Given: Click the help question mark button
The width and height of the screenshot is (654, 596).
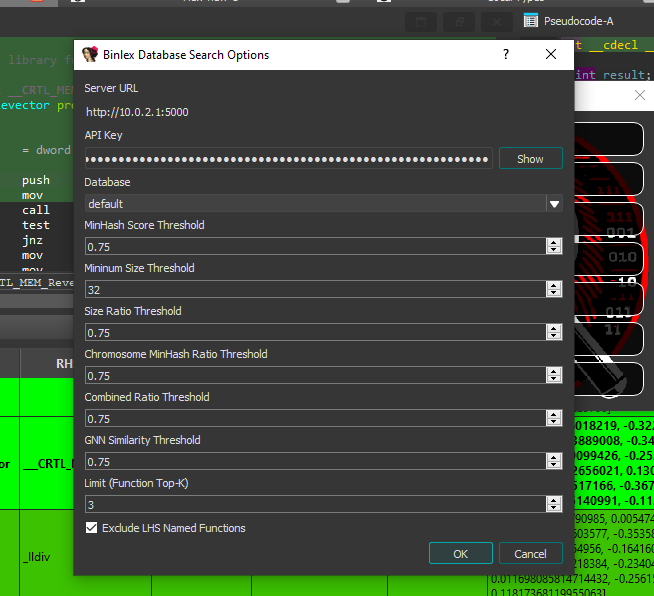Looking at the screenshot, I should pyautogui.click(x=506, y=54).
